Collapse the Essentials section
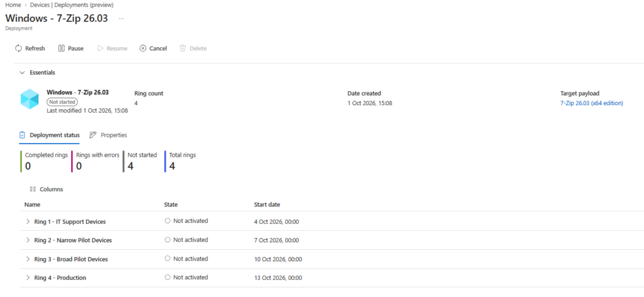 (22, 73)
